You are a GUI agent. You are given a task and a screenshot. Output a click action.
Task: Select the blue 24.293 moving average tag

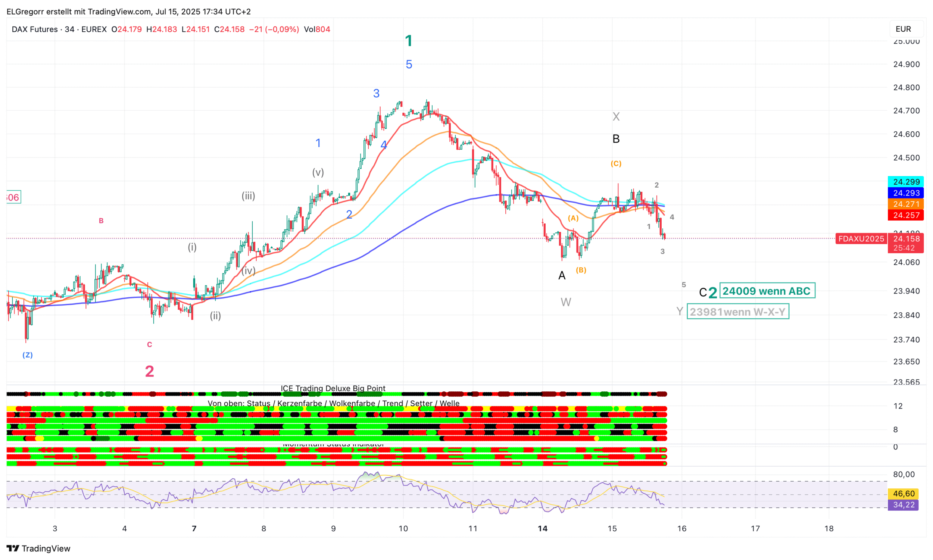click(906, 193)
